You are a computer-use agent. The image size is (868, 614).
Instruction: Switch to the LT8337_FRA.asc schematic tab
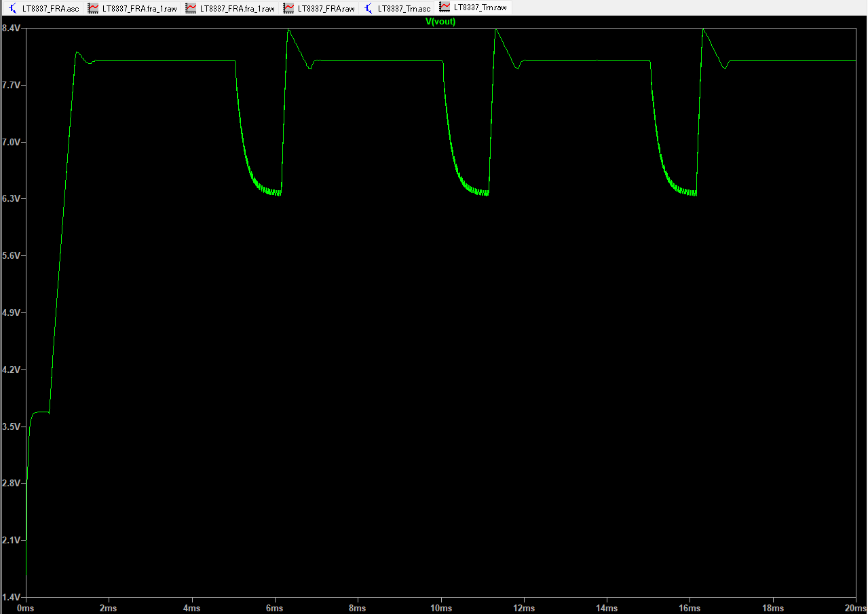(x=43, y=8)
